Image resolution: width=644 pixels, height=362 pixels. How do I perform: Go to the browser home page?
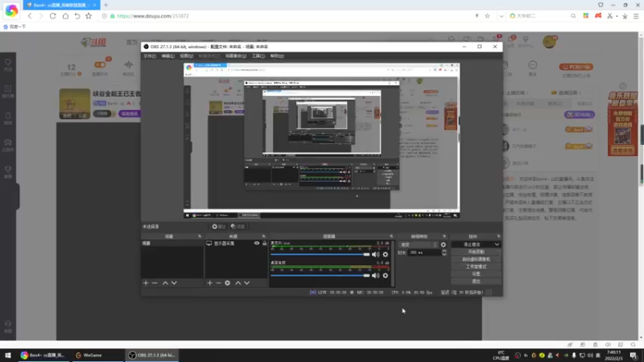point(65,16)
